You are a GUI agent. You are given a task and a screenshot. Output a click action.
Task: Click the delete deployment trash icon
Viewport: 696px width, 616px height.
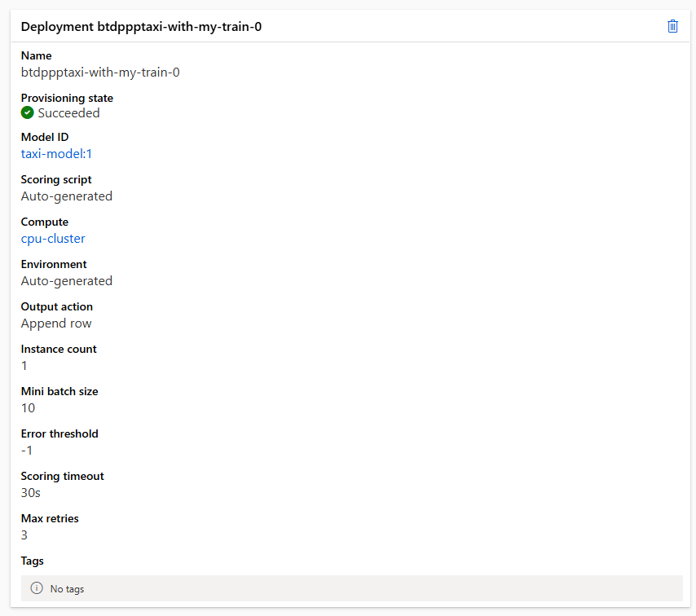672,25
